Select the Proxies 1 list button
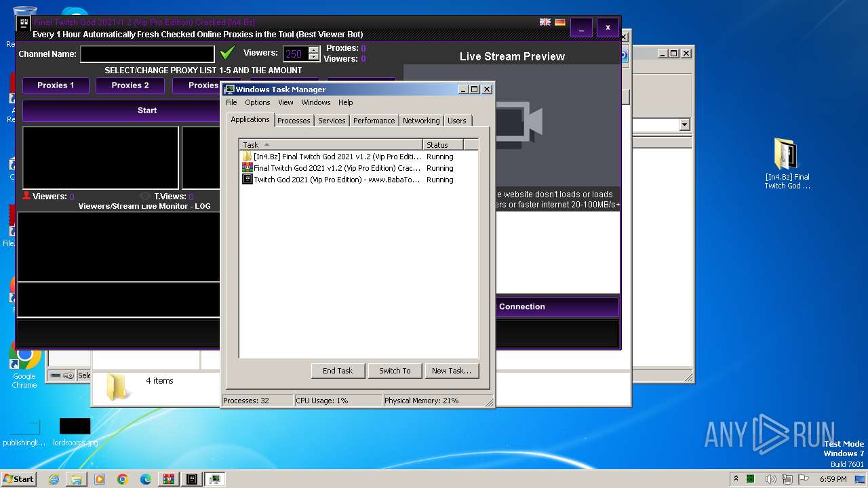 56,85
